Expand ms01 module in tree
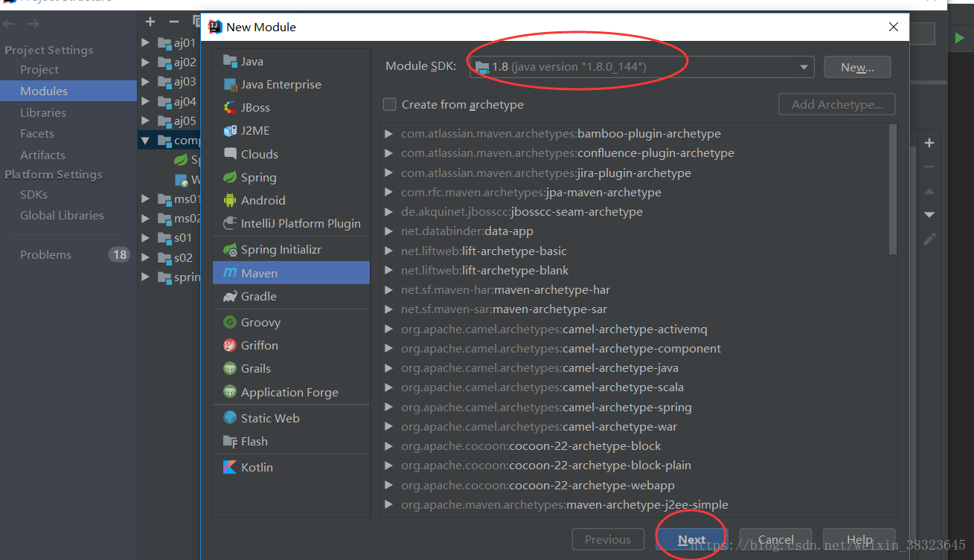Viewport: 974px width, 560px height. pos(146,199)
